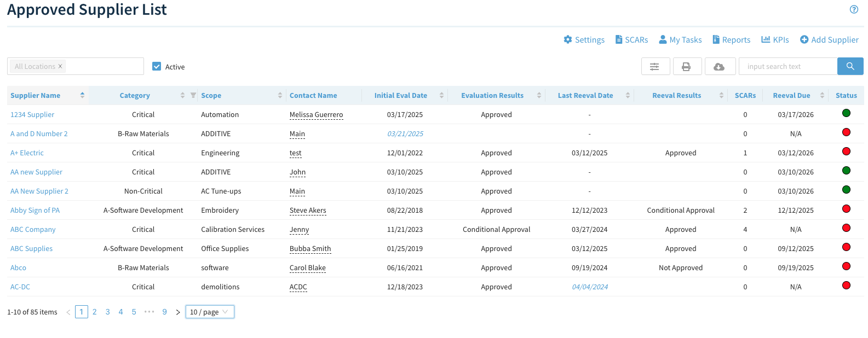Click contact Melissa Guerrero

[x=316, y=114]
